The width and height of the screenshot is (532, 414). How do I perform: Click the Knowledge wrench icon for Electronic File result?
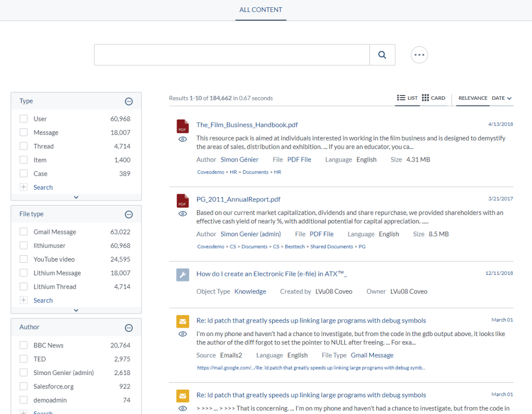pyautogui.click(x=182, y=275)
